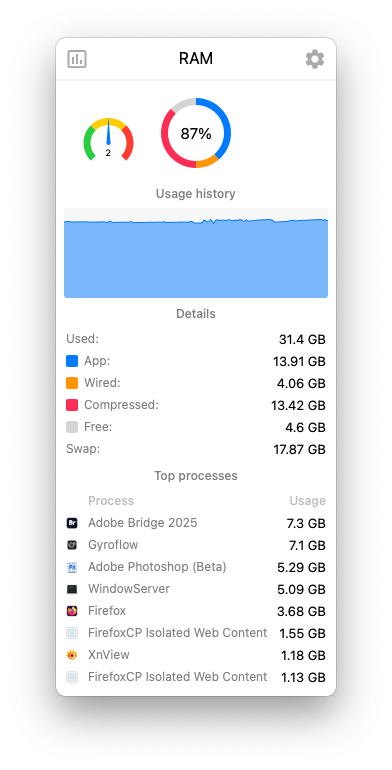Click the red Compressed color swatch

(72, 405)
